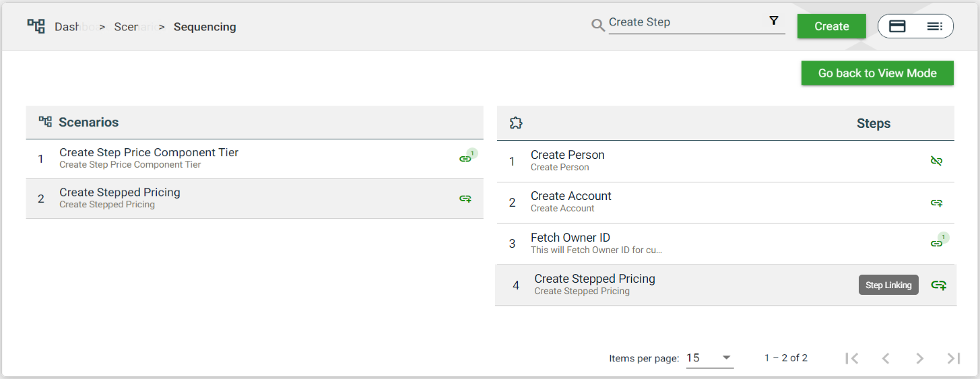
Task: Jump to the first page
Action: pyautogui.click(x=852, y=358)
